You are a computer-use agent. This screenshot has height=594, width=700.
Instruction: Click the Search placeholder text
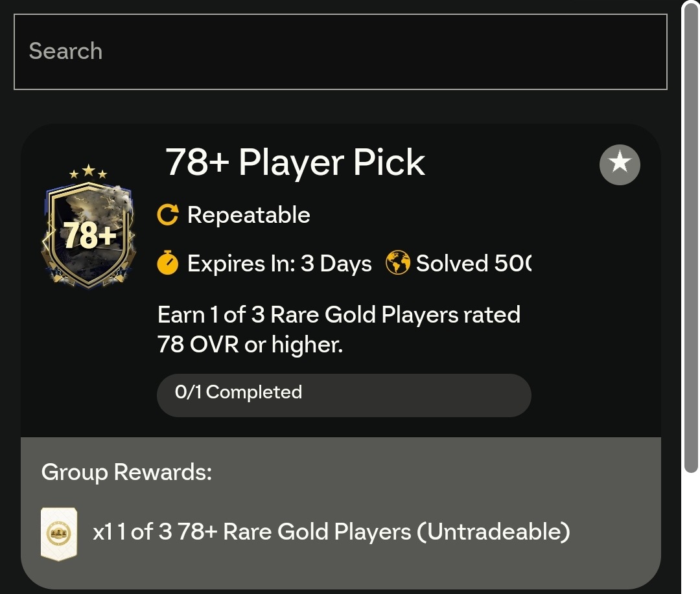pyautogui.click(x=65, y=51)
